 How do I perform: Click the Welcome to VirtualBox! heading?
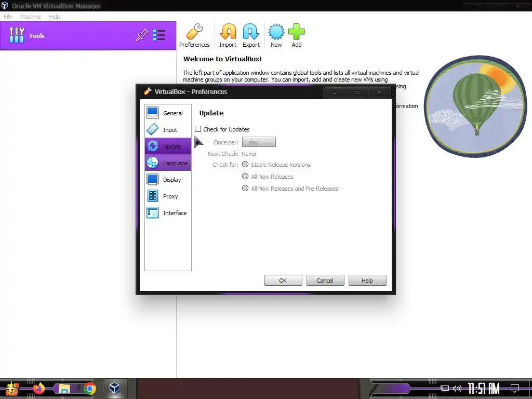(x=222, y=59)
